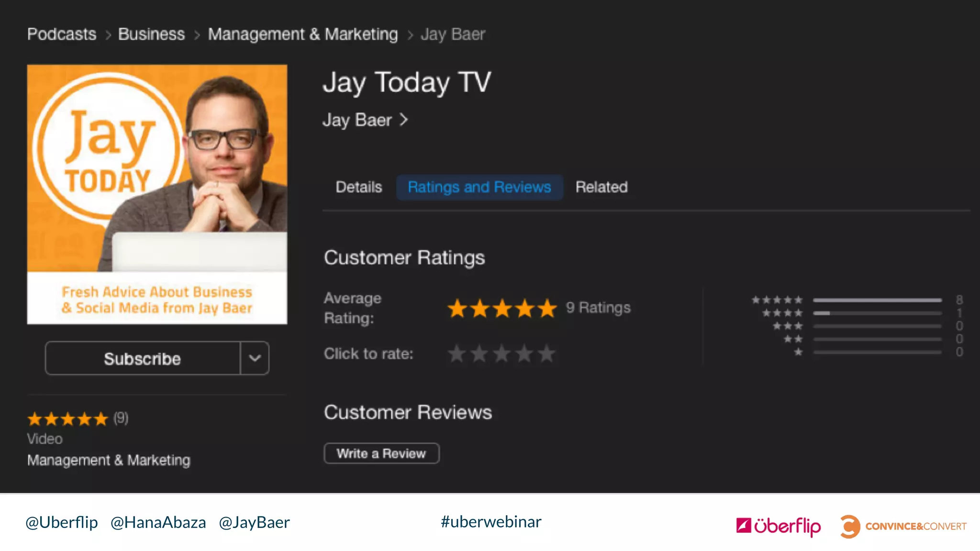Rate three stars in Click to rate
980x551 pixels.
[x=502, y=354]
